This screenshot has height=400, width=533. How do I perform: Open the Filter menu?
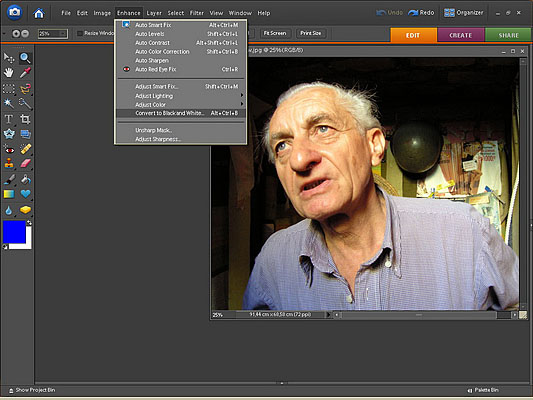196,13
